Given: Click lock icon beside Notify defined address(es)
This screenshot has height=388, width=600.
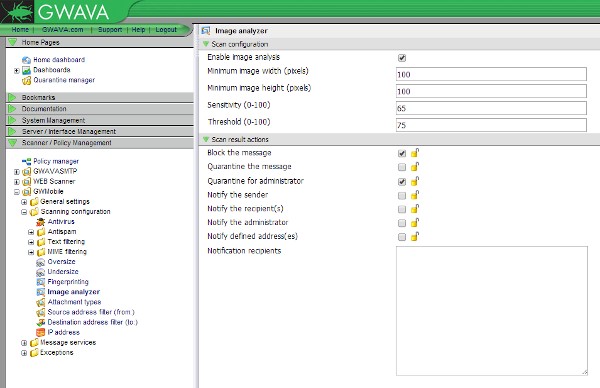Looking at the screenshot, I should pos(415,236).
